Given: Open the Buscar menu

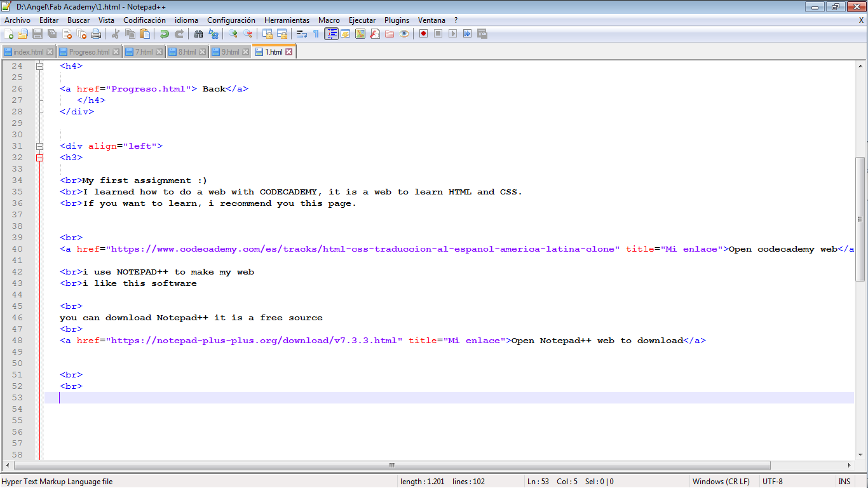Looking at the screenshot, I should point(79,20).
